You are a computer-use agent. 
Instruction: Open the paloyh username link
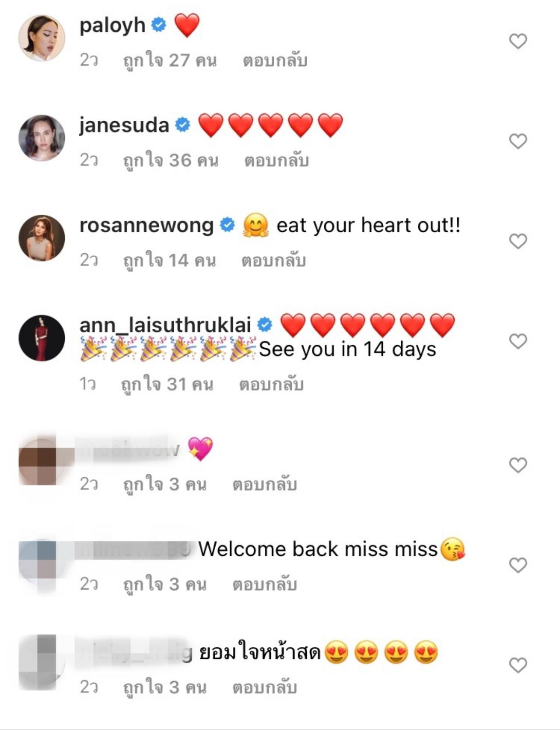(x=112, y=25)
